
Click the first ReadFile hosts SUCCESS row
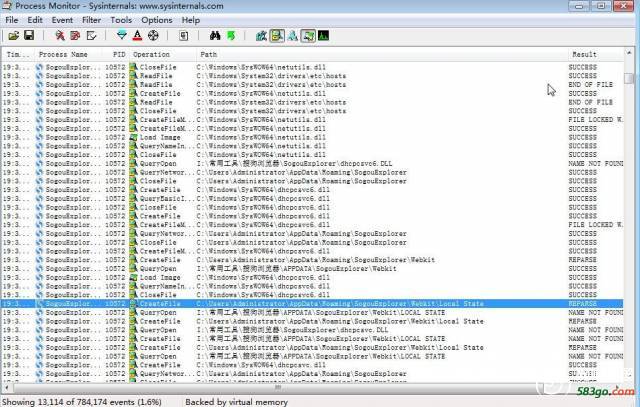click(x=312, y=76)
